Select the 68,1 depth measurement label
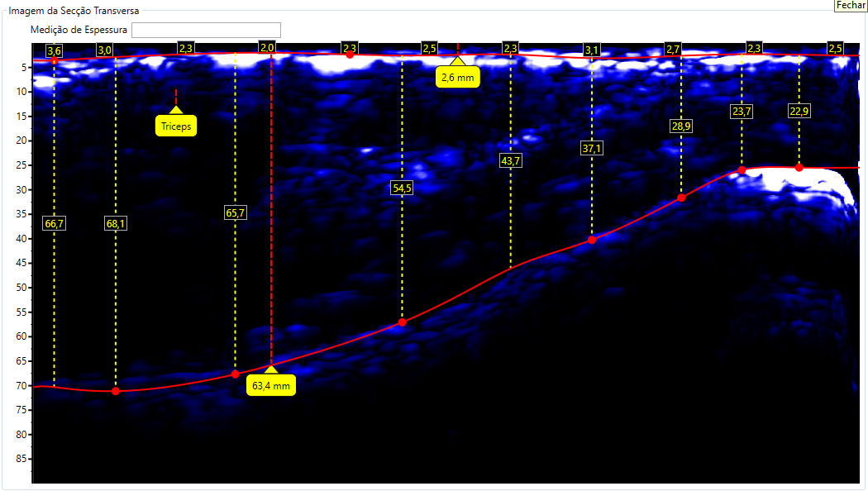Viewport: 868px width, 491px height. click(x=116, y=223)
